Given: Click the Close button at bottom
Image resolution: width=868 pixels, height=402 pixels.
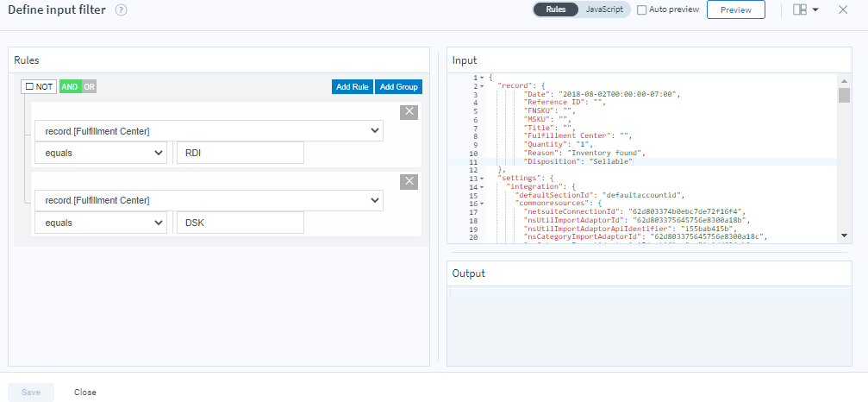Looking at the screenshot, I should click(85, 392).
